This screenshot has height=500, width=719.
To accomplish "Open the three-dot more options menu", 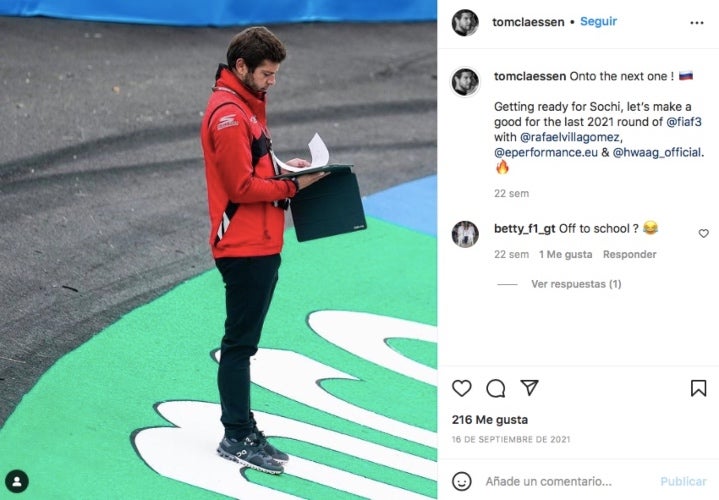I will click(697, 22).
